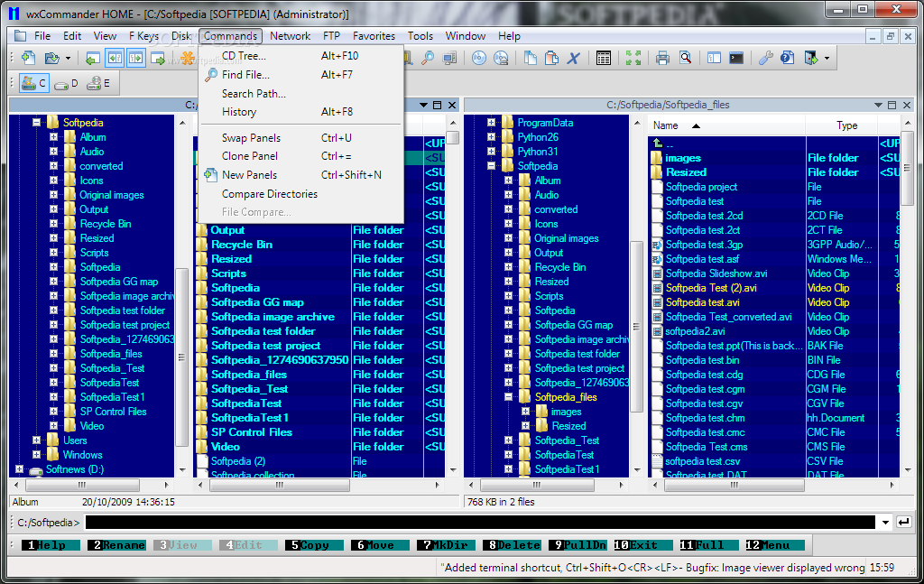924x584 pixels.
Task: Choose Find File... menu entry
Action: point(301,75)
